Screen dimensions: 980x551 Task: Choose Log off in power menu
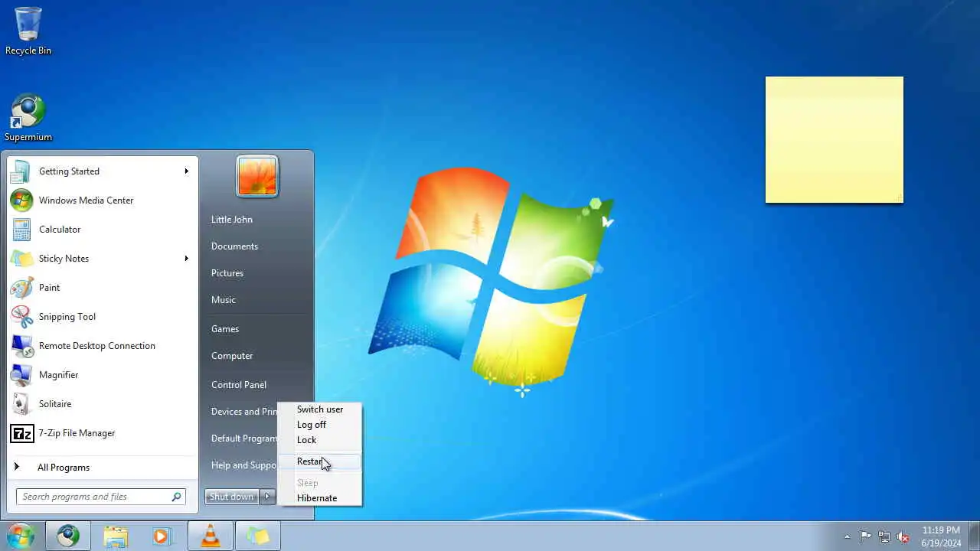320,425
